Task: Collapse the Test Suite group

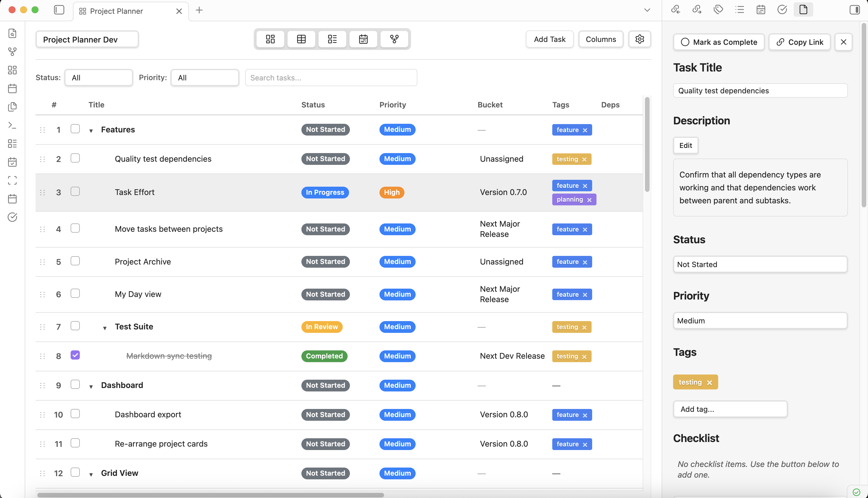Action: (104, 327)
